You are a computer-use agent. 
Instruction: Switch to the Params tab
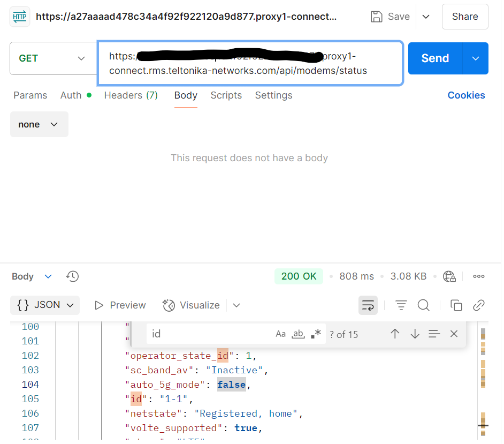coord(30,95)
